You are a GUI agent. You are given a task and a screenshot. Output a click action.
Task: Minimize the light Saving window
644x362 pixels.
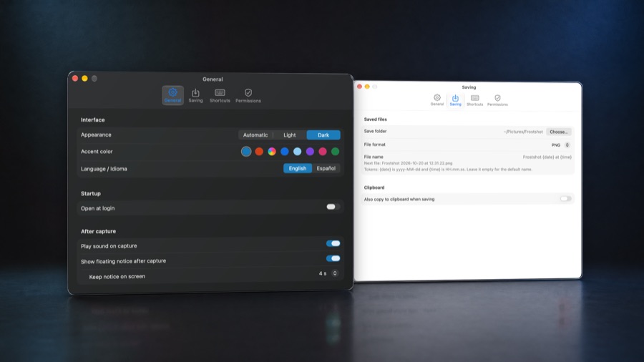pyautogui.click(x=367, y=87)
